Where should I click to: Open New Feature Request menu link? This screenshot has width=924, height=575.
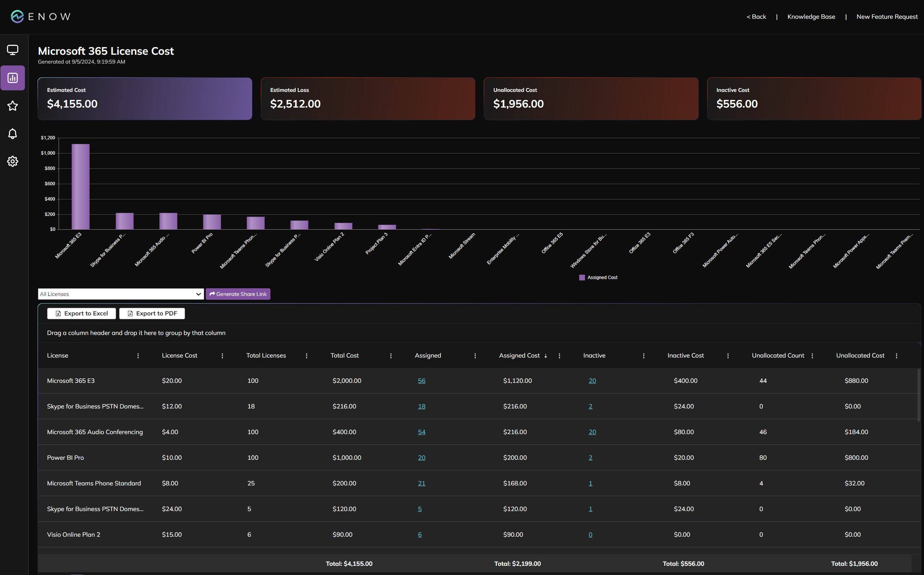coord(887,17)
